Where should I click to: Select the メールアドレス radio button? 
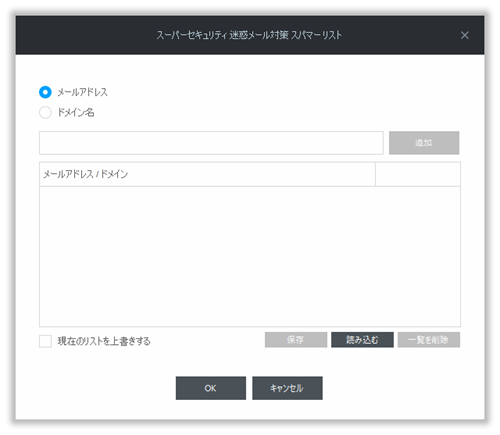pyautogui.click(x=45, y=92)
